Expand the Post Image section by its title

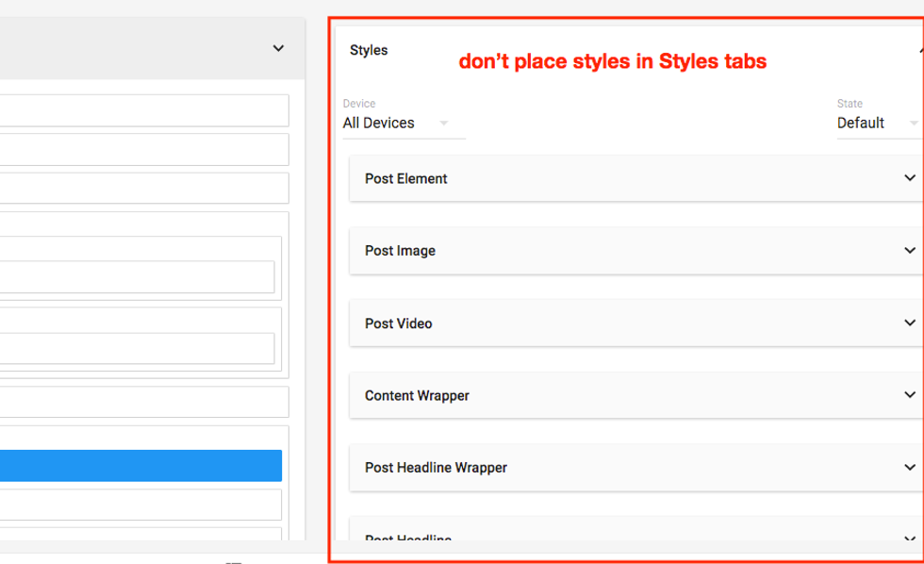(x=400, y=251)
